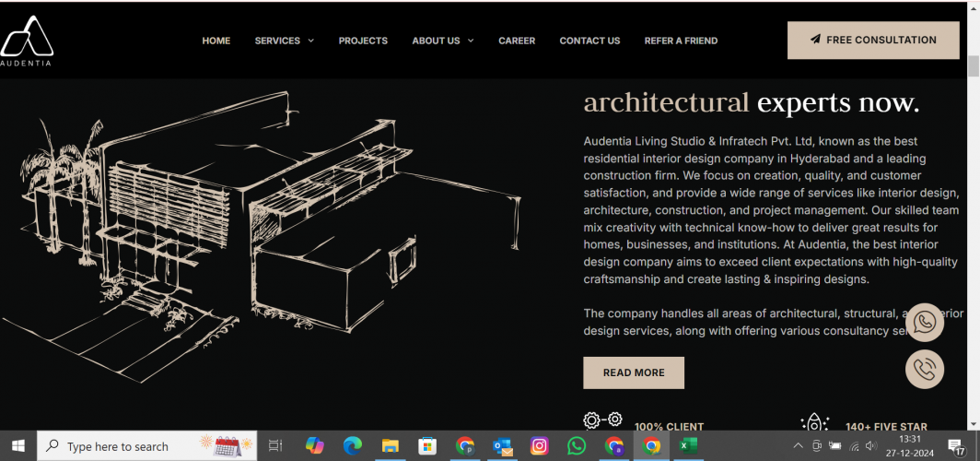Click the festive calendar icon in the search box
The height and width of the screenshot is (461, 980).
227,446
